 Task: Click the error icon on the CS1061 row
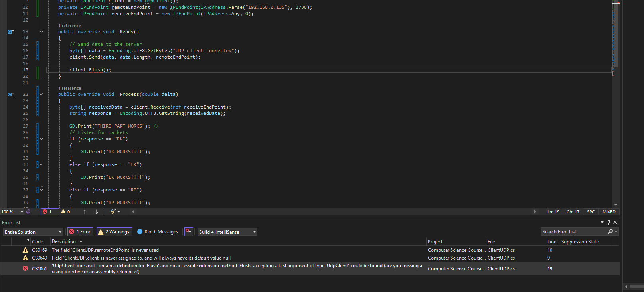(x=25, y=268)
